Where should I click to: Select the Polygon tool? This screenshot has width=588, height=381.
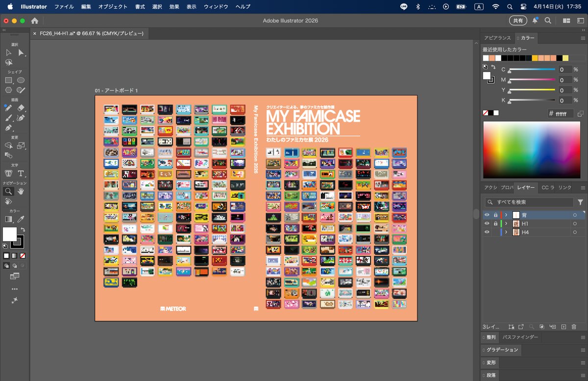coord(9,90)
